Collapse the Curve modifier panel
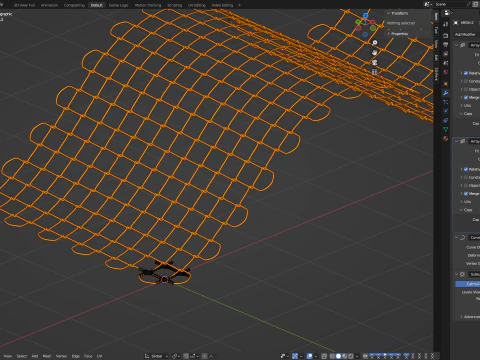The height and width of the screenshot is (360, 480). click(x=457, y=237)
